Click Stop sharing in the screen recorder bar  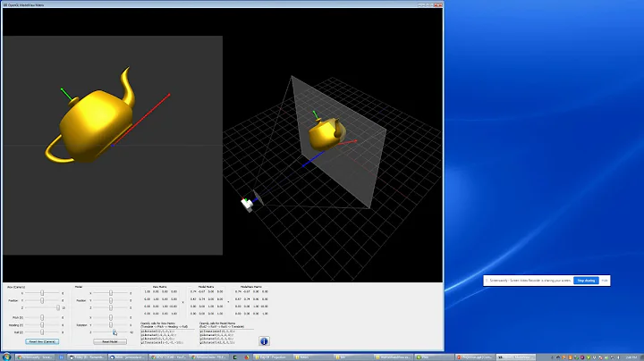coord(586,281)
